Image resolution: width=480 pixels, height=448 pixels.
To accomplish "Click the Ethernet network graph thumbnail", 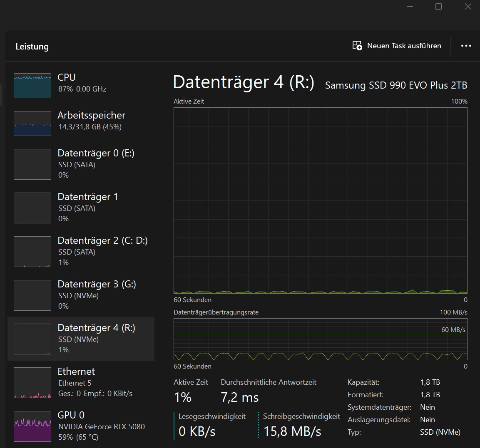I will [32, 383].
